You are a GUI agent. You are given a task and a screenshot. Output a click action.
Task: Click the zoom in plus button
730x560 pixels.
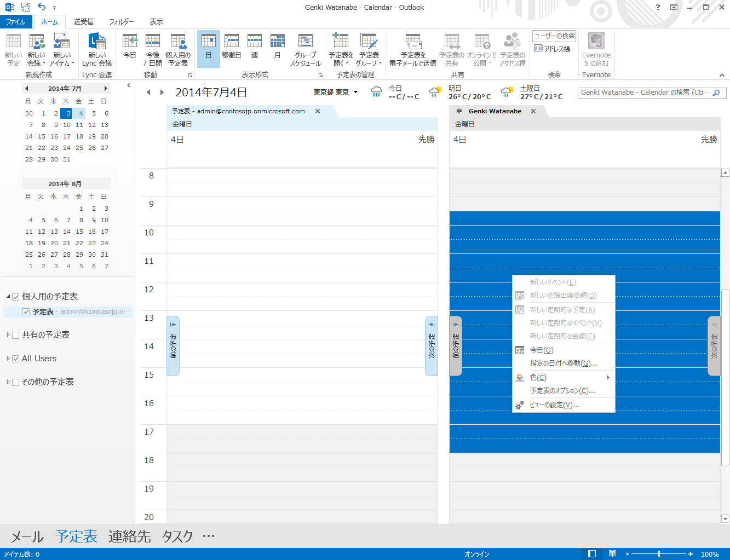[691, 554]
